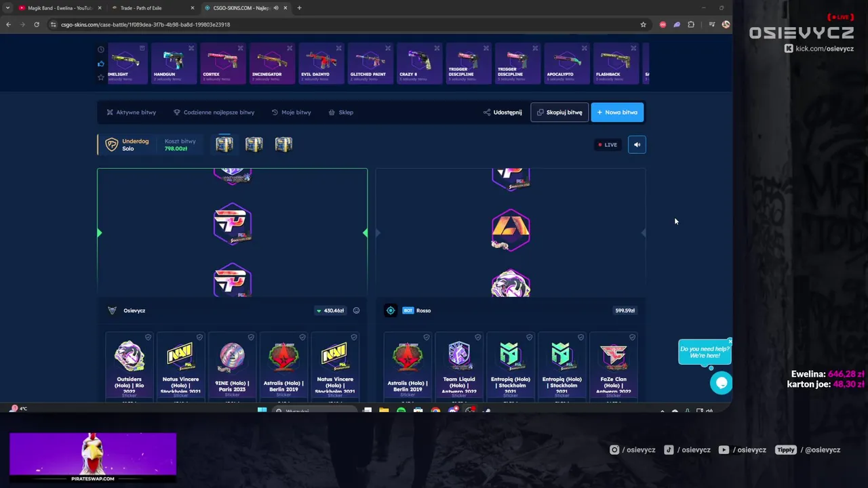This screenshot has height=488, width=868.
Task: Click battle icon on CORTEX card
Action: click(240, 48)
